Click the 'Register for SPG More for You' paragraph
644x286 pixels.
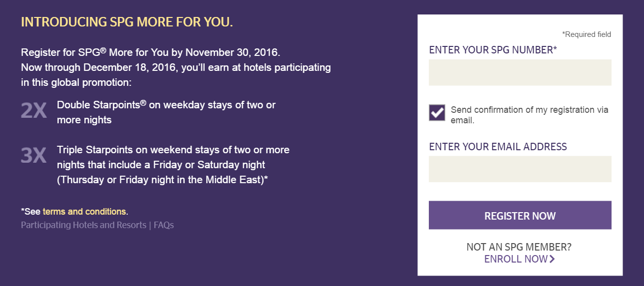(x=176, y=67)
